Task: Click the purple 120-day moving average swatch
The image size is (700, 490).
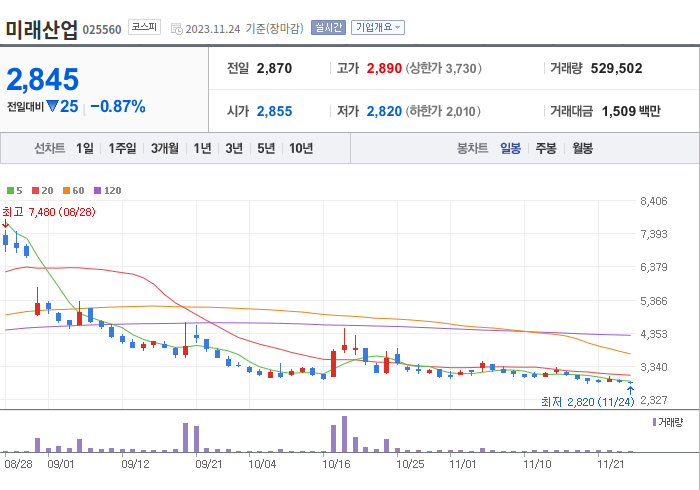Action: pyautogui.click(x=98, y=191)
